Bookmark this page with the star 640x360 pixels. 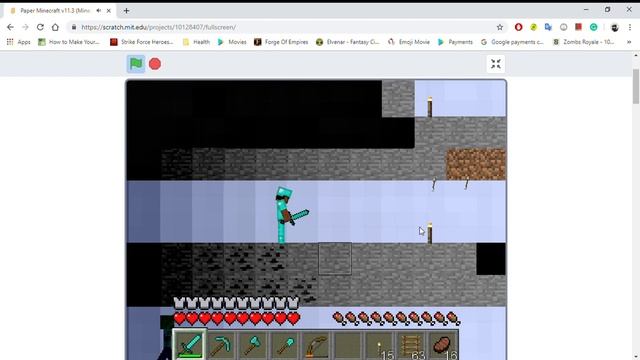tap(500, 27)
